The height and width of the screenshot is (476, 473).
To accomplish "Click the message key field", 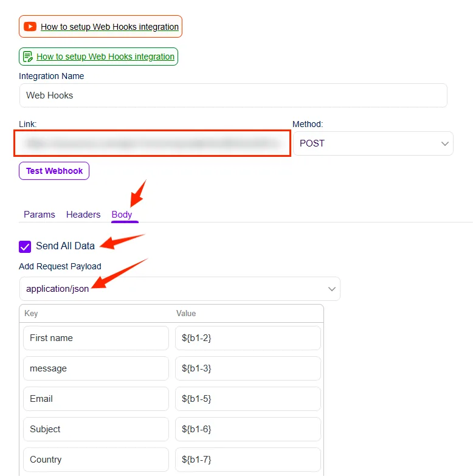I will [96, 368].
